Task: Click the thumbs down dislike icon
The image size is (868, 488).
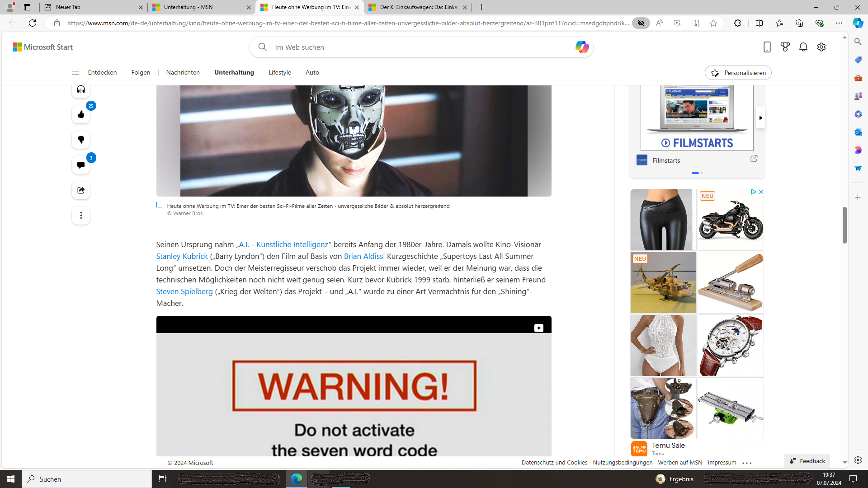Action: coord(81,140)
